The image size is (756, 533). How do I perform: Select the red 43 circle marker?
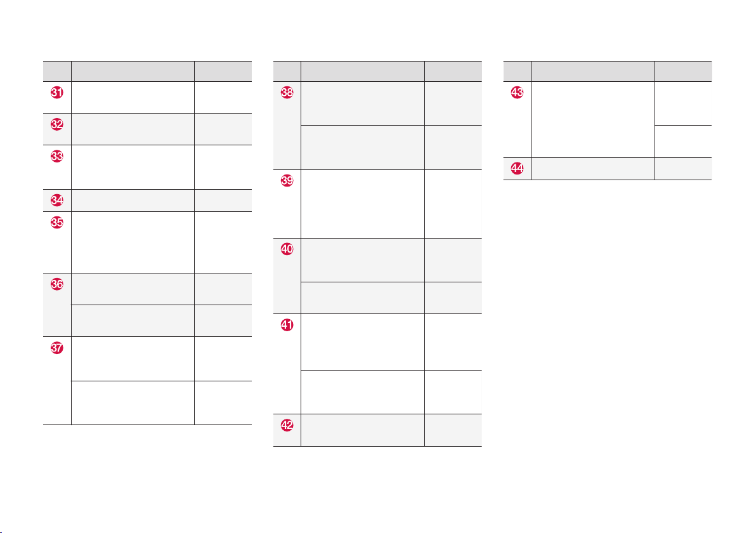tap(517, 92)
